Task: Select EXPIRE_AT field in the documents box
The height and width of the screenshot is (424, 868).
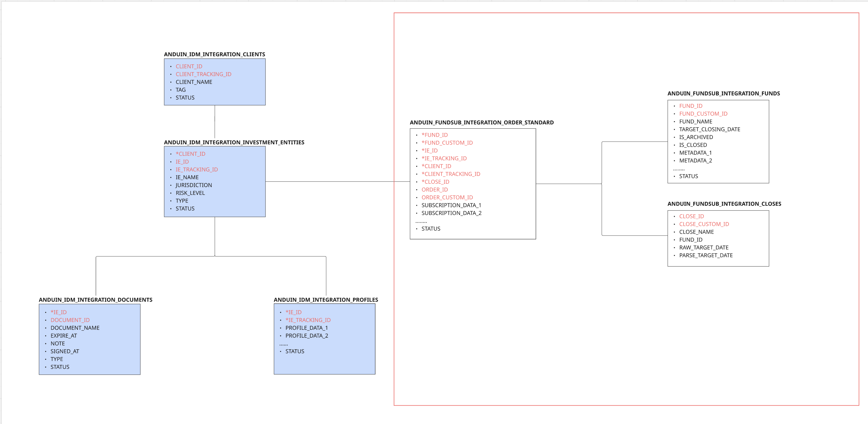Action: (63, 335)
